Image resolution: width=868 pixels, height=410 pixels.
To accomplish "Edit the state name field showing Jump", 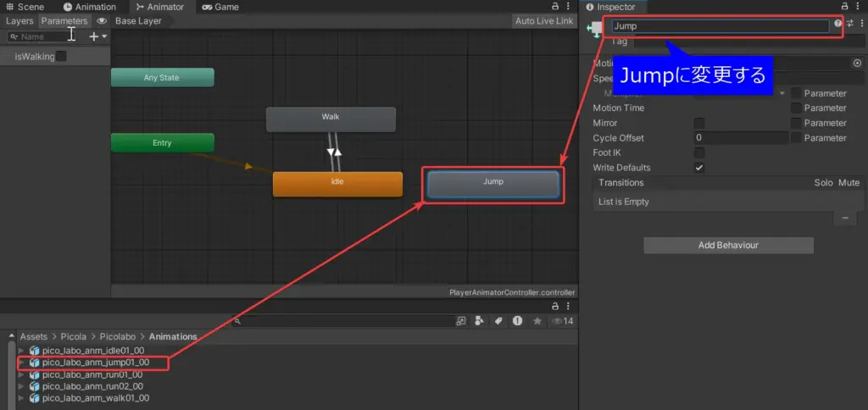I will (x=721, y=26).
